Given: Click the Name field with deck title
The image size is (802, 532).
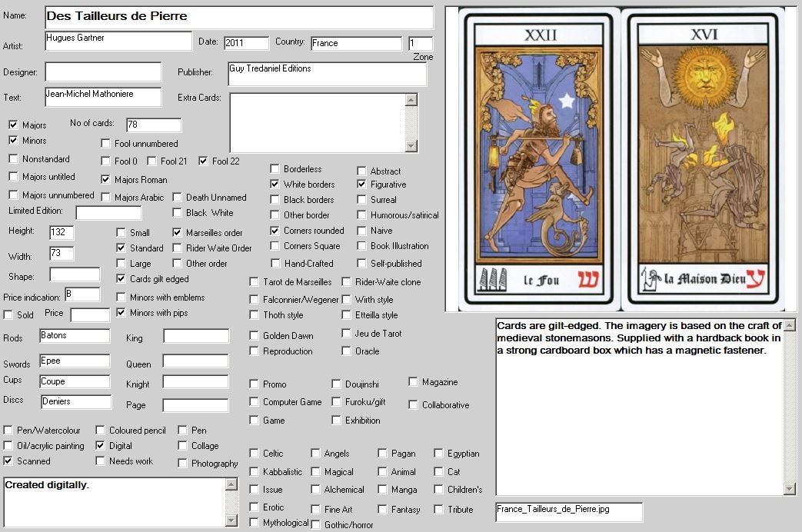Looking at the screenshot, I should pyautogui.click(x=238, y=17).
